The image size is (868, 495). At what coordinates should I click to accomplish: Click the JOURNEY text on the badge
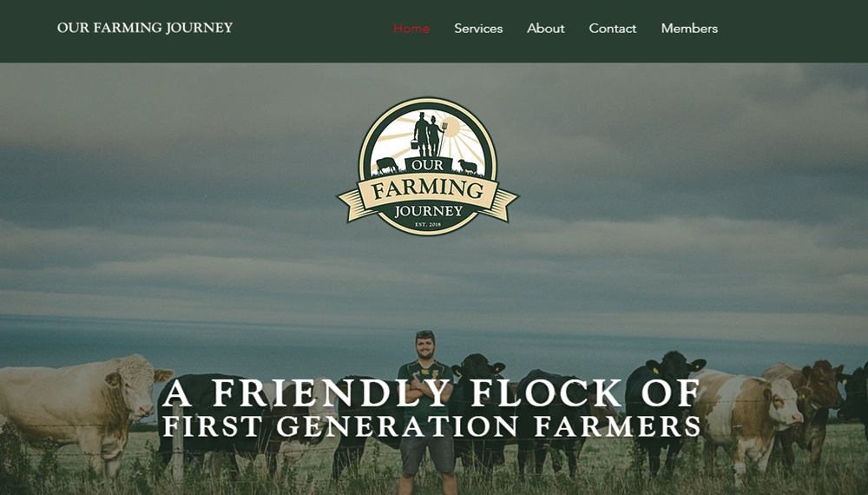[429, 211]
